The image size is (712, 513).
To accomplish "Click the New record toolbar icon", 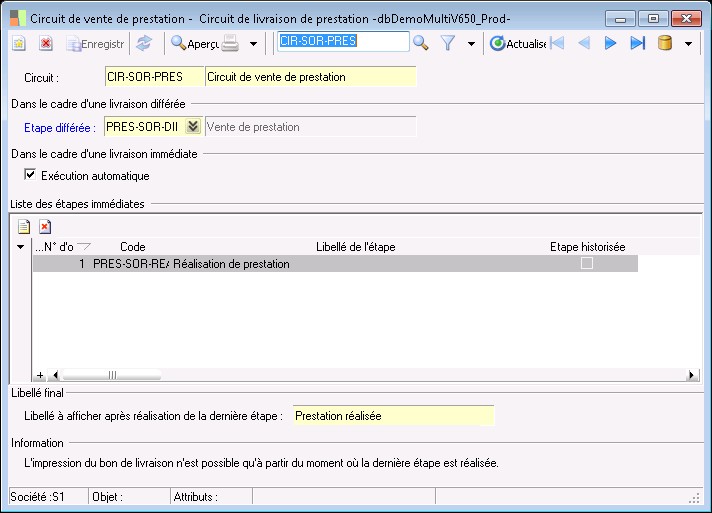I will pyautogui.click(x=19, y=44).
